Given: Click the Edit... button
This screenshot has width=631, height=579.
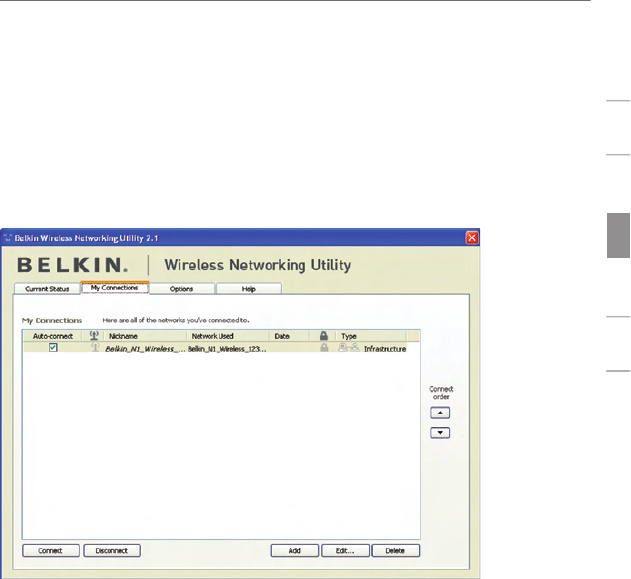Looking at the screenshot, I should (x=345, y=550).
